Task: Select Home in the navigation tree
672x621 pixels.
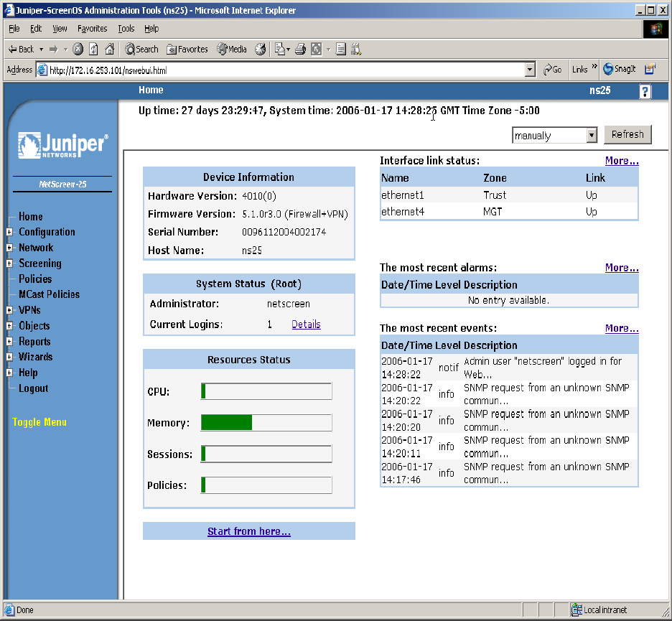Action: click(x=30, y=217)
